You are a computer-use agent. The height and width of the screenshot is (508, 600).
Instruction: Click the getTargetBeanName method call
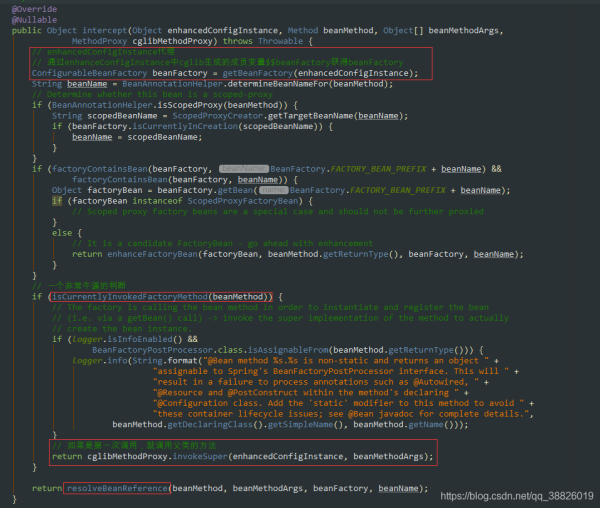311,116
